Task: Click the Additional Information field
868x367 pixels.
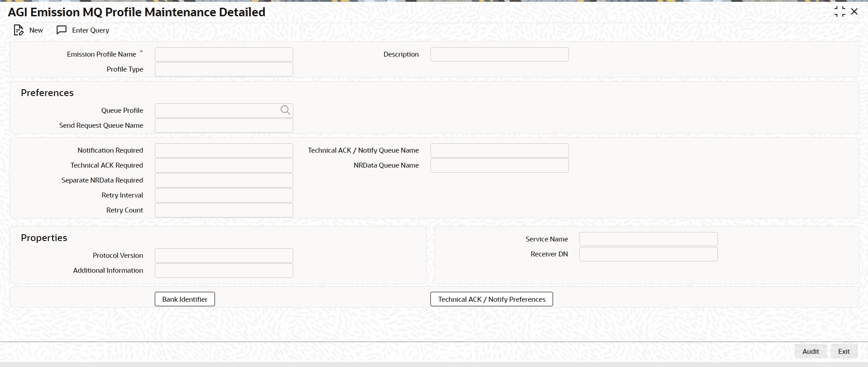Action: (x=224, y=270)
